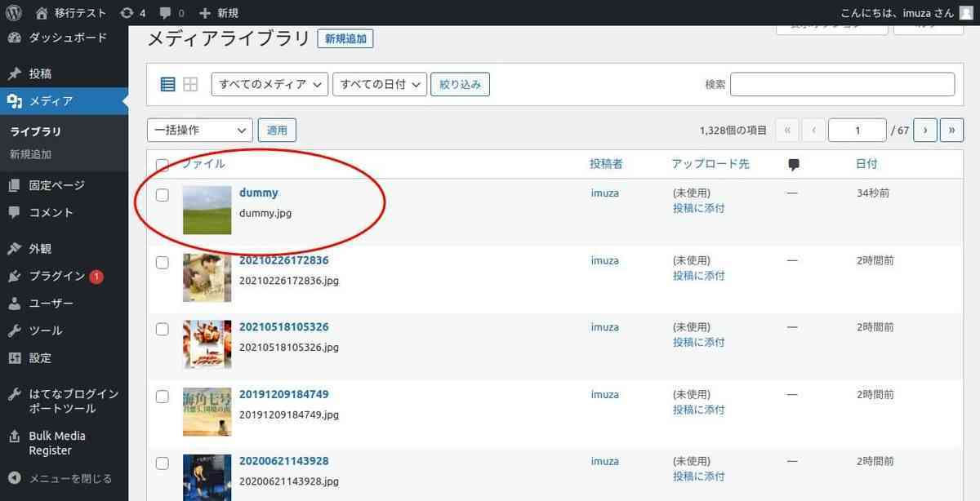Open the メディア sidebar menu
This screenshot has height=501, width=980.
click(x=64, y=101)
